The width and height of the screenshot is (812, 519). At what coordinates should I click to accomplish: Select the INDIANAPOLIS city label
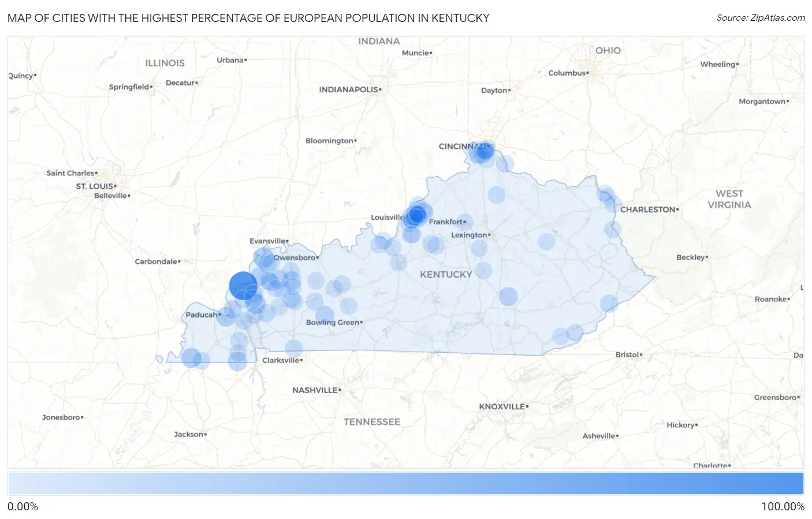(349, 89)
